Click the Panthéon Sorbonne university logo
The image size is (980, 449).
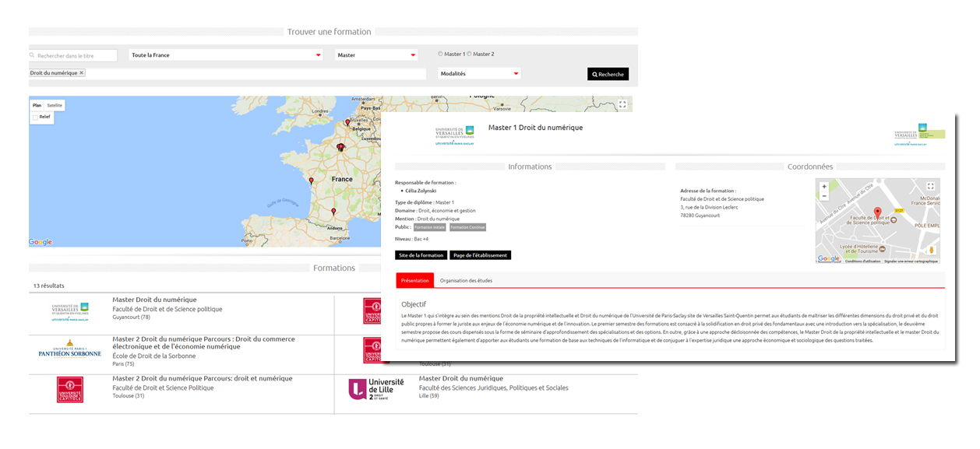click(x=69, y=349)
